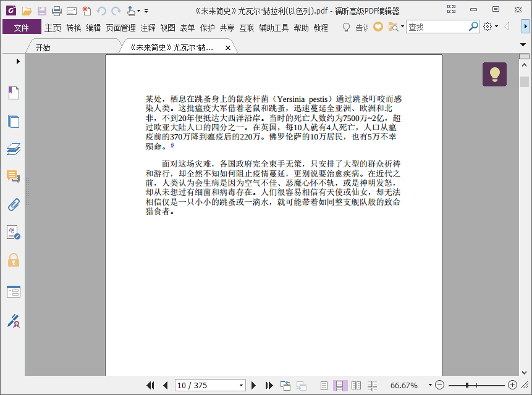The height and width of the screenshot is (395, 532).
Task: Open the Page thumbnails panel icon
Action: (x=14, y=121)
